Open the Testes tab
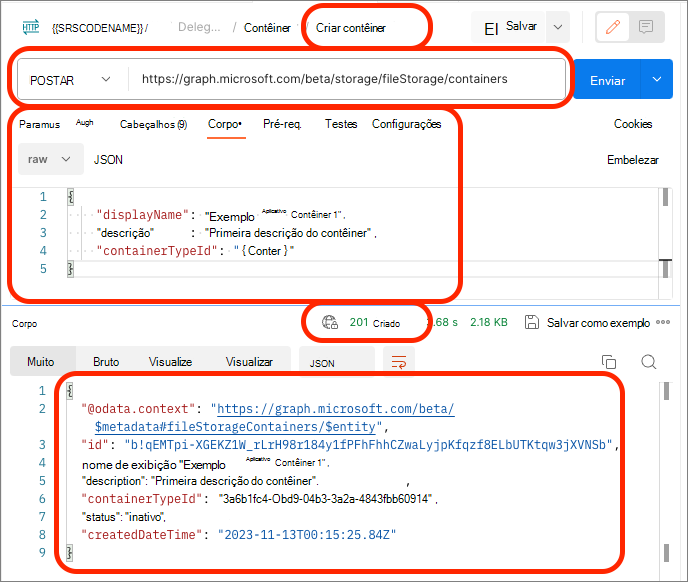688x582 pixels. tap(341, 125)
